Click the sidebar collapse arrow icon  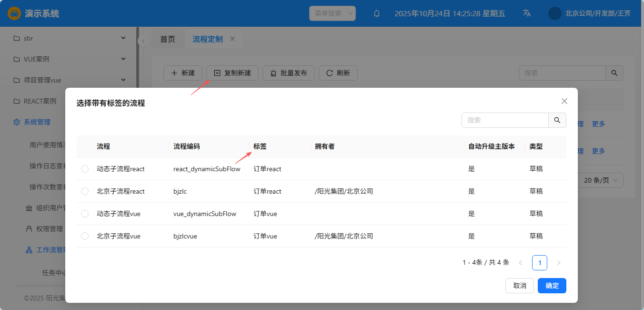[143, 41]
